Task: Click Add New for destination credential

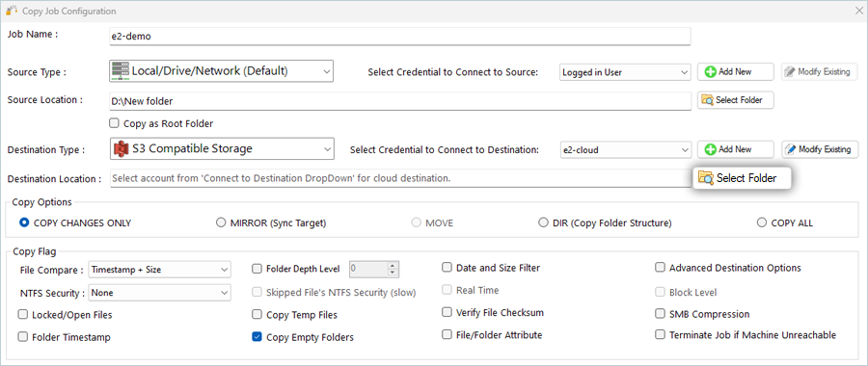Action: point(735,149)
